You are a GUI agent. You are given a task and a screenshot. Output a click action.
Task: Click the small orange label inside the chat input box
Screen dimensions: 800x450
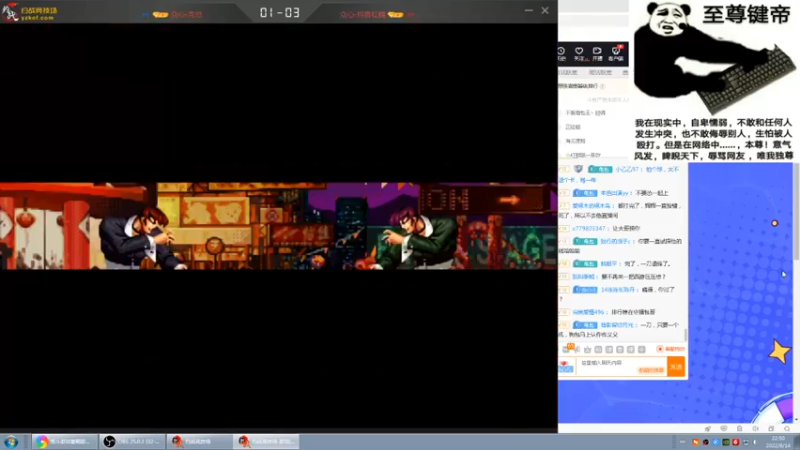[x=651, y=370]
